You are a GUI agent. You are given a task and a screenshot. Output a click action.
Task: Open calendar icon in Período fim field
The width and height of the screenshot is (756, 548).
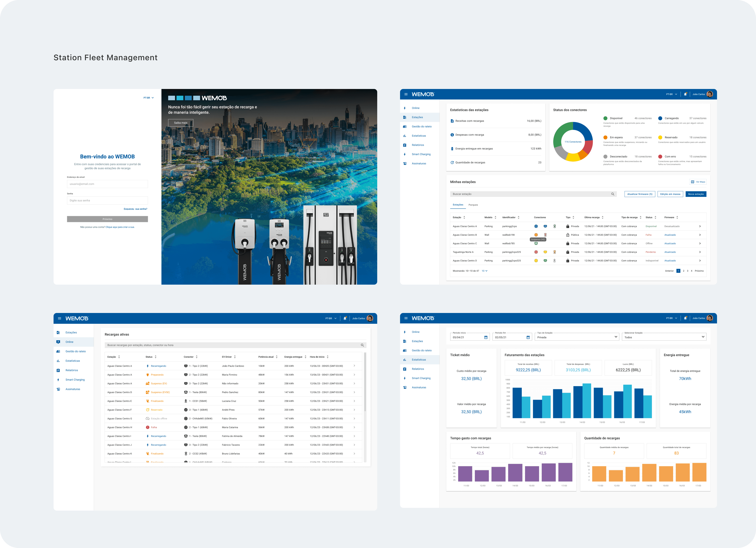click(528, 337)
